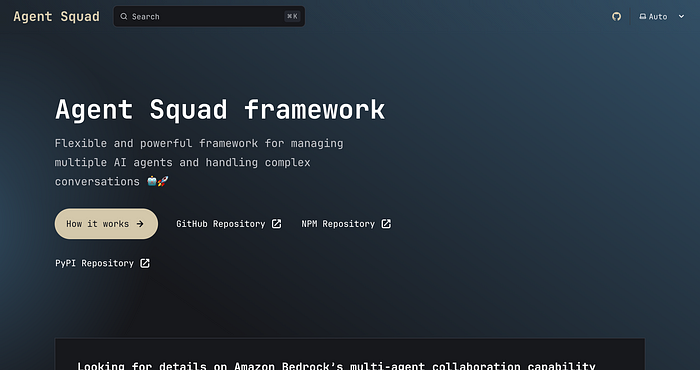700x370 pixels.
Task: Click the laptop icon beside Auto
Action: 642,17
